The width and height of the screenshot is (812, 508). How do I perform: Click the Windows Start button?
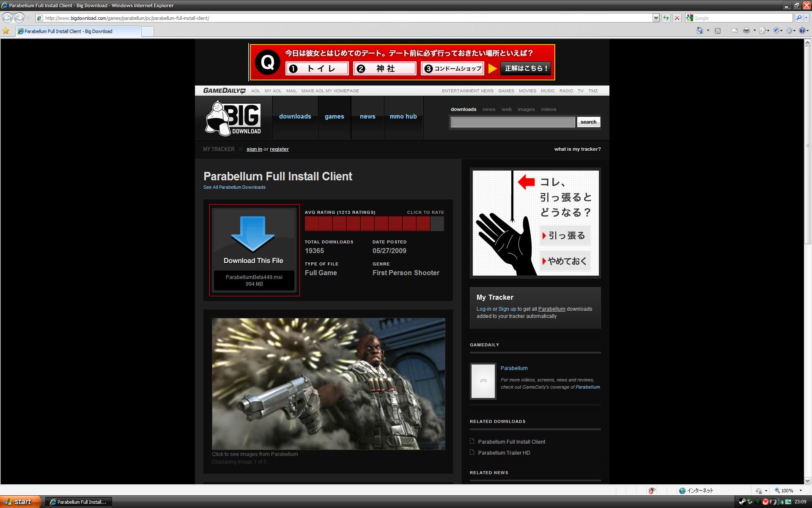[20, 502]
